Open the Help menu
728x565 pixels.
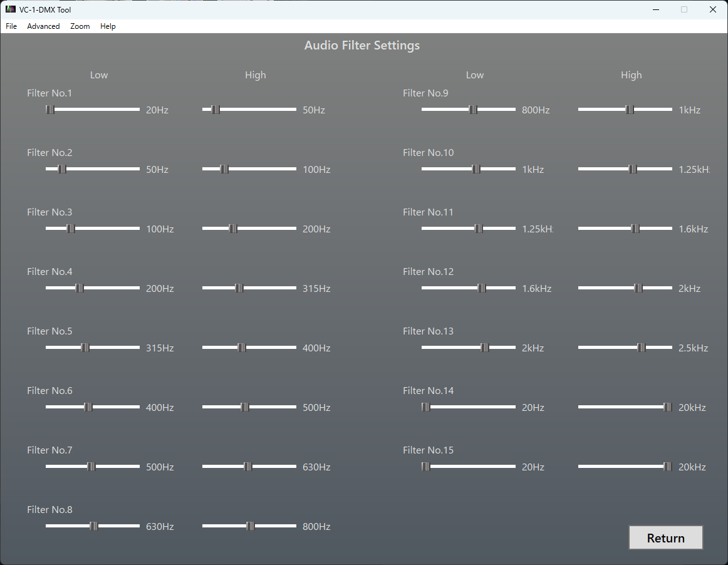[108, 26]
